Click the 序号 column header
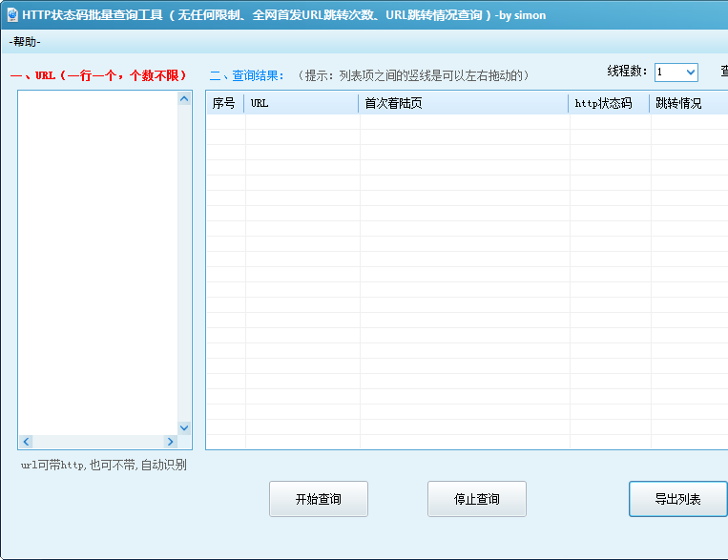Image resolution: width=728 pixels, height=560 pixels. 225,103
